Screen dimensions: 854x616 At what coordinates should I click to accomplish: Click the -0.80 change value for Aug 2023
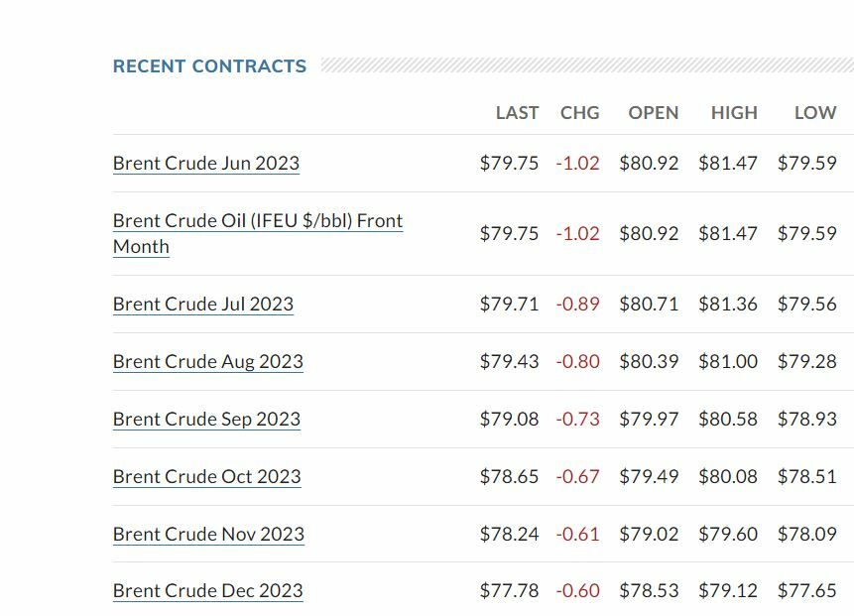577,362
